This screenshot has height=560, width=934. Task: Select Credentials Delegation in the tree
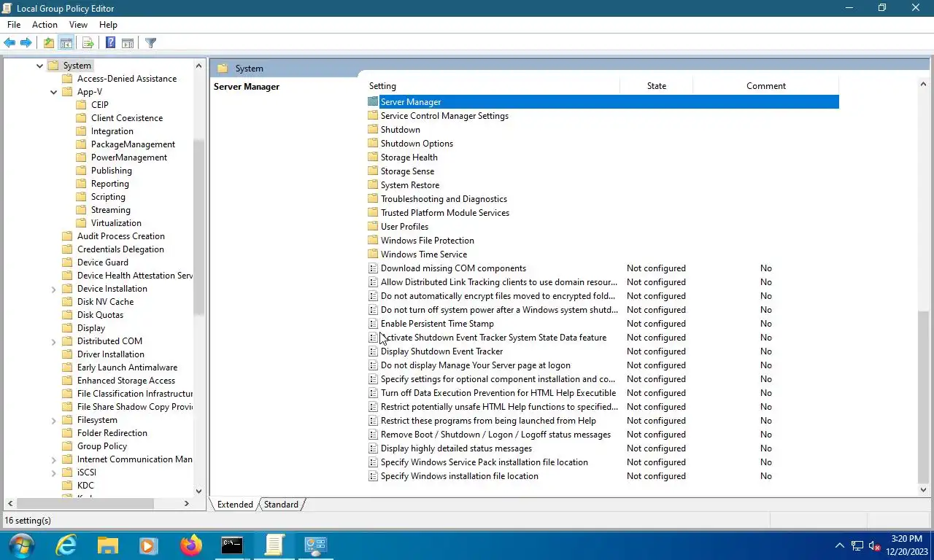[120, 249]
